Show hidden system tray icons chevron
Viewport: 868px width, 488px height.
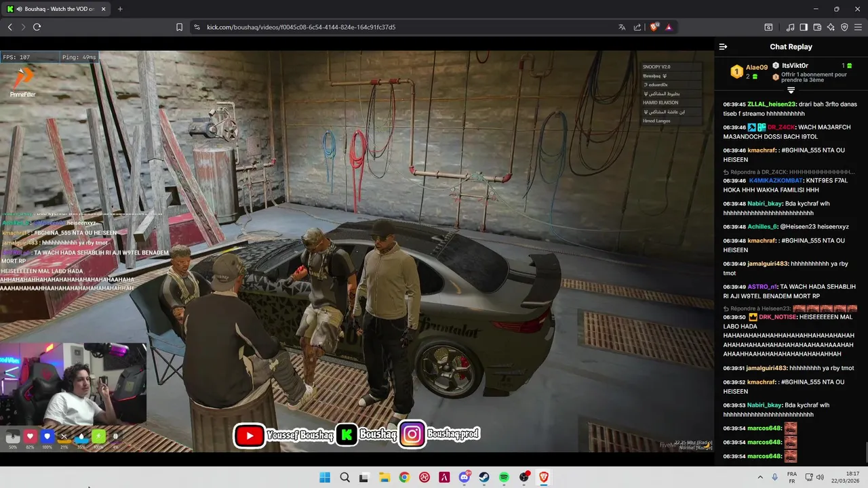click(759, 478)
